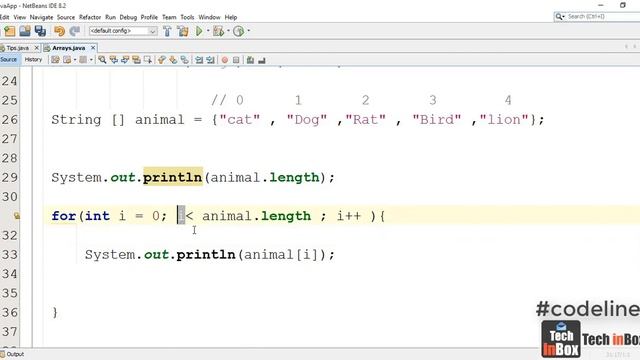Image resolution: width=640 pixels, height=360 pixels.
Task: Open the Window menu
Action: pyautogui.click(x=209, y=17)
